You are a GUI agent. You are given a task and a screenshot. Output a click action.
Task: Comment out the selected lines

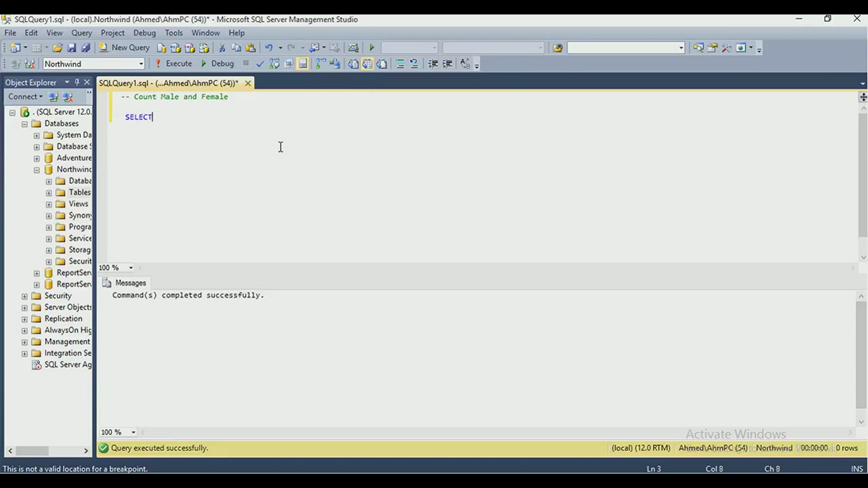[400, 64]
